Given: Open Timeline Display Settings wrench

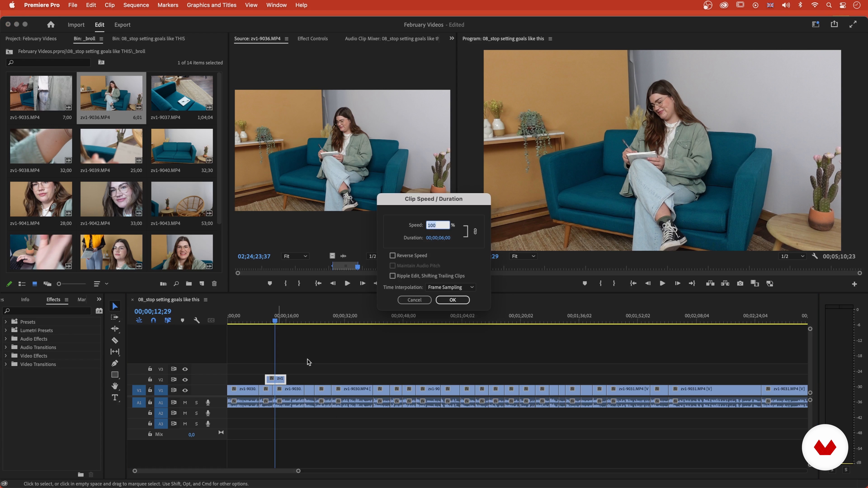Looking at the screenshot, I should point(197,320).
